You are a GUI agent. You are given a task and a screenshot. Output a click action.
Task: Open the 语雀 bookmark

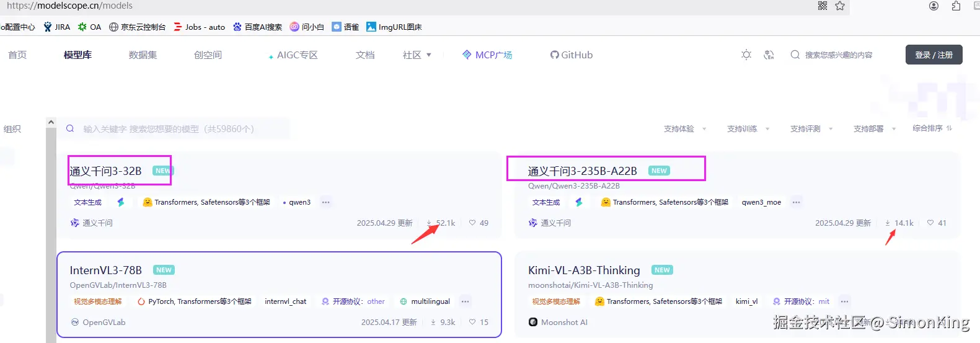click(x=345, y=27)
